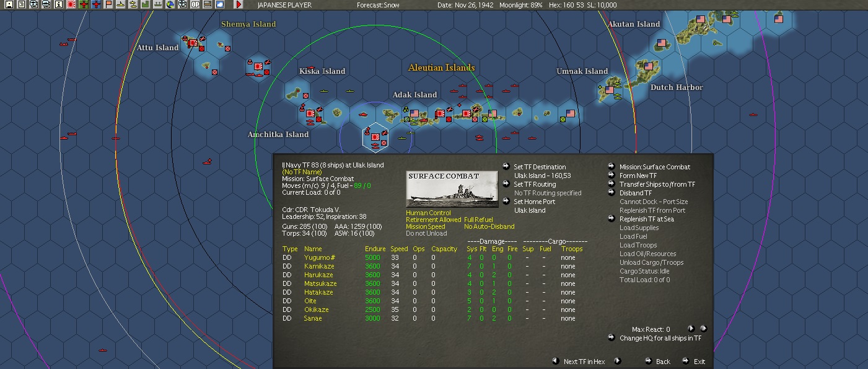Click the Japanese rising sun flag icon
This screenshot has height=369, width=868.
[71, 4]
